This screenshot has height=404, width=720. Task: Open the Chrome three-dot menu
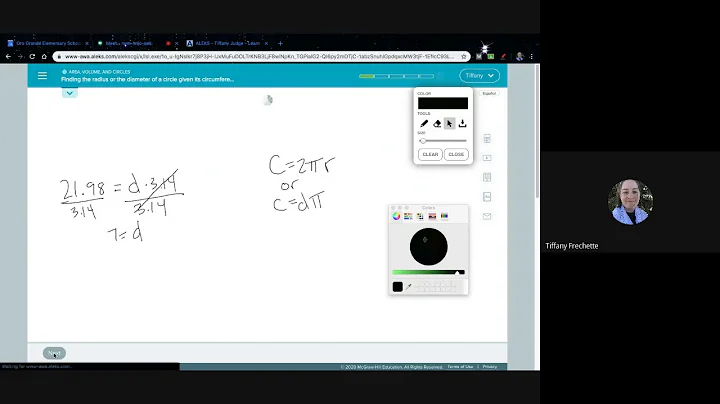tap(531, 56)
